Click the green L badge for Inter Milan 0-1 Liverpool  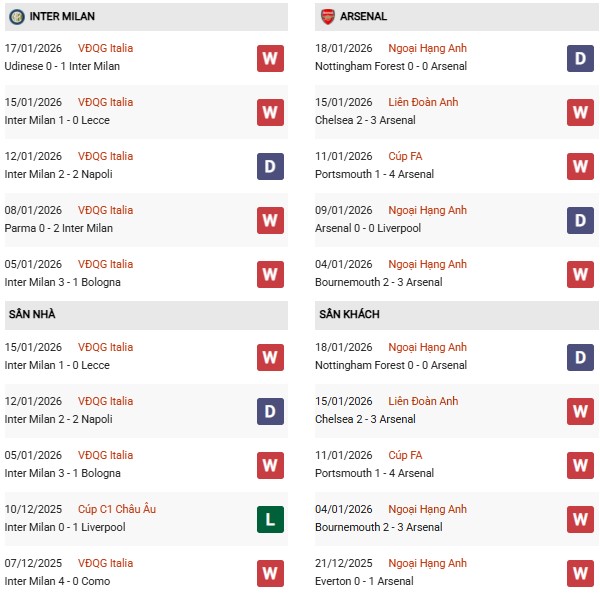(270, 519)
